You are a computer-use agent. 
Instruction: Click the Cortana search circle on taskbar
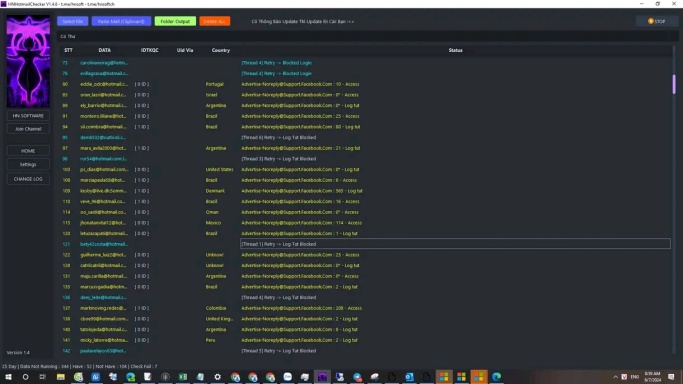tap(25, 377)
